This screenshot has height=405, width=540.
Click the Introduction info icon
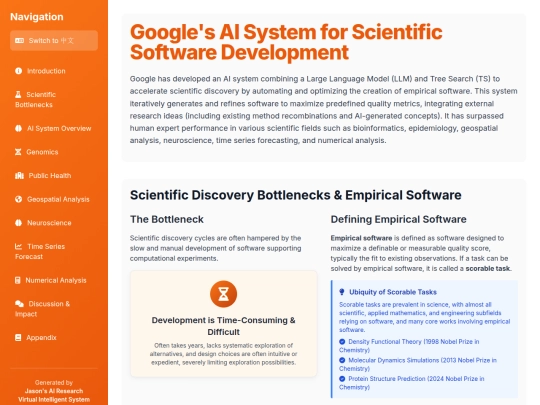pyautogui.click(x=19, y=71)
